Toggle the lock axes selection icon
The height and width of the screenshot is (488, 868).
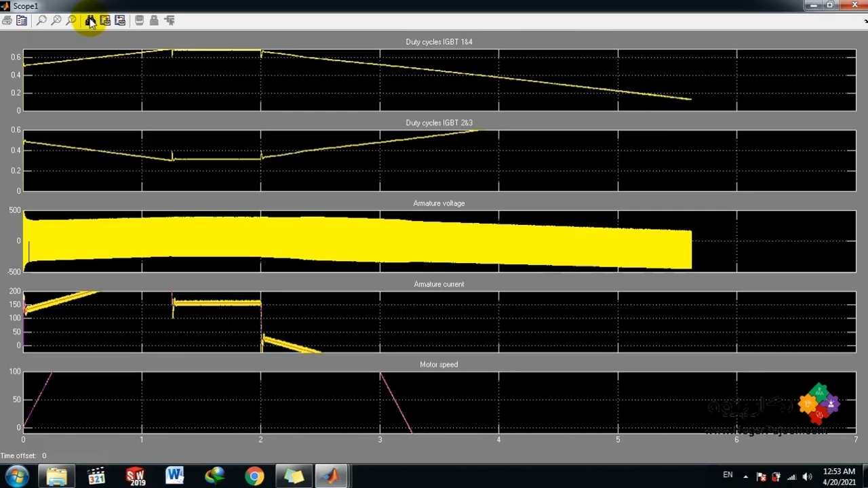pyautogui.click(x=154, y=21)
